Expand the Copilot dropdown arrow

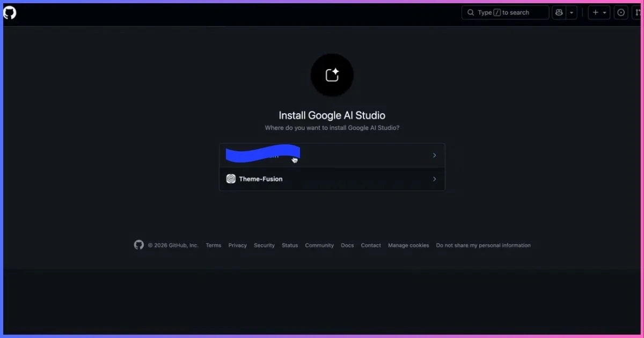pos(572,12)
